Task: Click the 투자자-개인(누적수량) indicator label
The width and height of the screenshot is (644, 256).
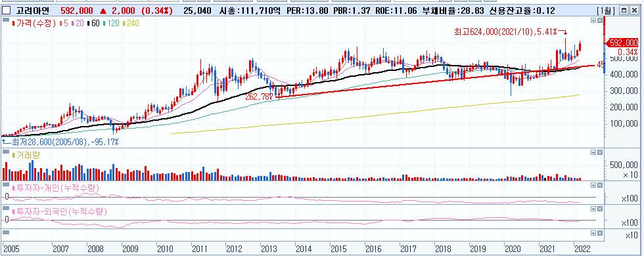Action: tap(55, 188)
